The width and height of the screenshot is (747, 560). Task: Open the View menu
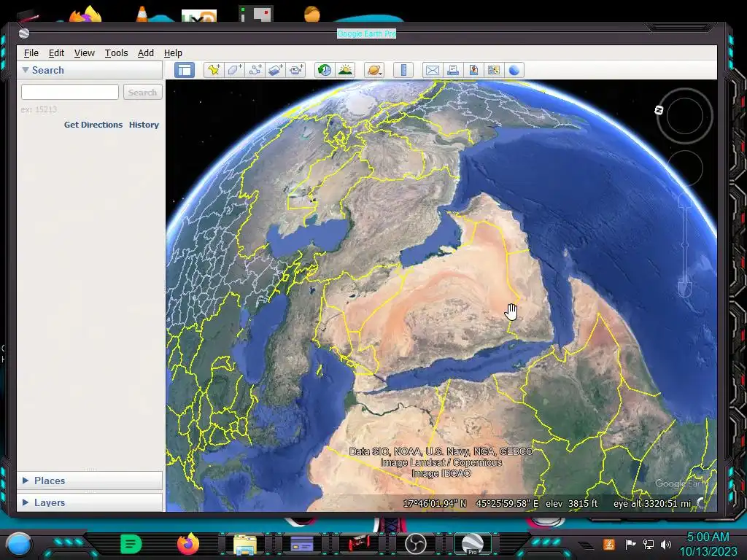click(x=85, y=52)
